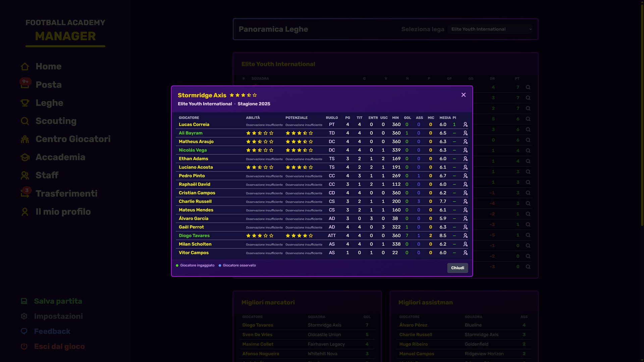Click magnifier icon in first league table row

click(528, 87)
